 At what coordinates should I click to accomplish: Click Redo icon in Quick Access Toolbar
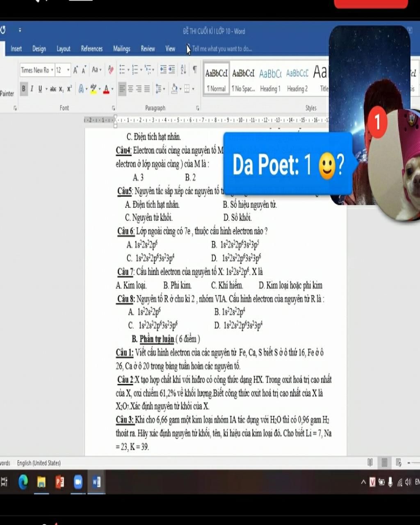point(3,30)
